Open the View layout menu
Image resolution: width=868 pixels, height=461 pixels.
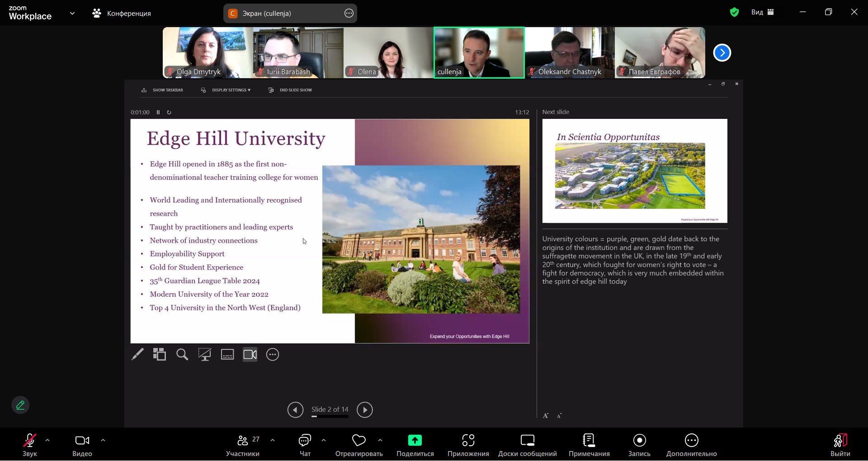coord(763,12)
